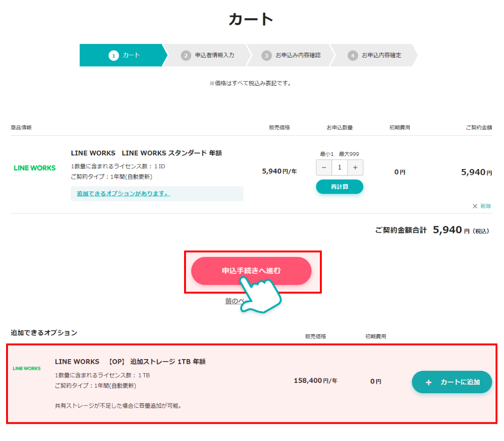Viewport: 504px width, 441px height.
Task: Click the ご契約金額 column header
Action: pyautogui.click(x=479, y=127)
